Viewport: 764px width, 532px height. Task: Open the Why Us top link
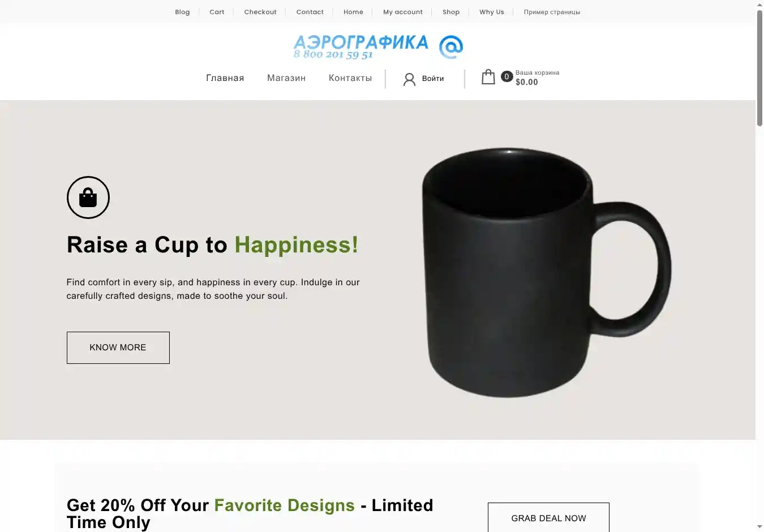click(x=492, y=12)
